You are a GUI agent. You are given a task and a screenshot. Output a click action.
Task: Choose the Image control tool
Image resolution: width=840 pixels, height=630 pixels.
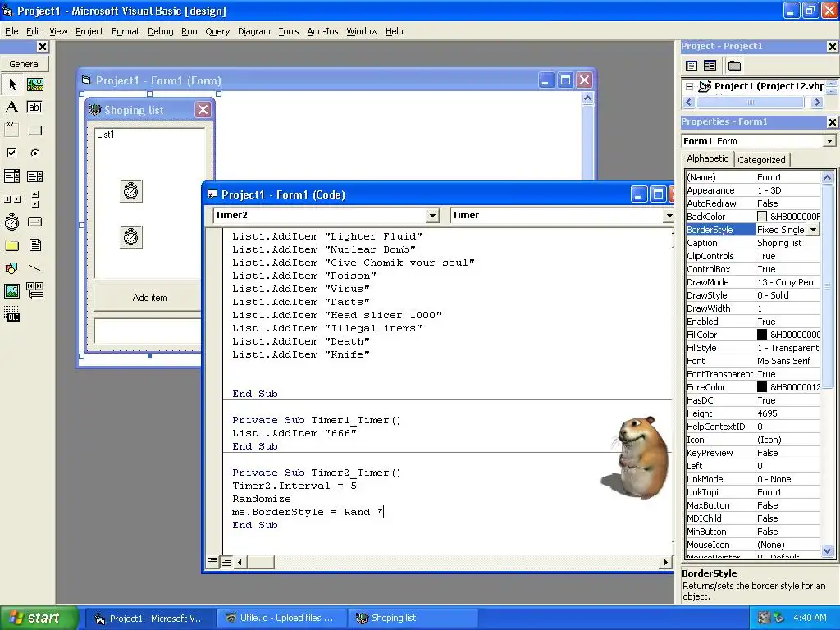click(x=11, y=291)
